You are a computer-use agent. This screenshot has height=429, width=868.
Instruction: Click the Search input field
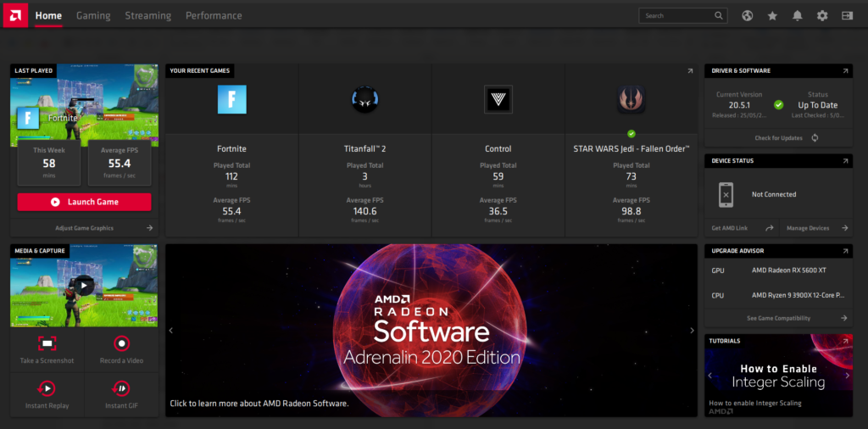[676, 15]
